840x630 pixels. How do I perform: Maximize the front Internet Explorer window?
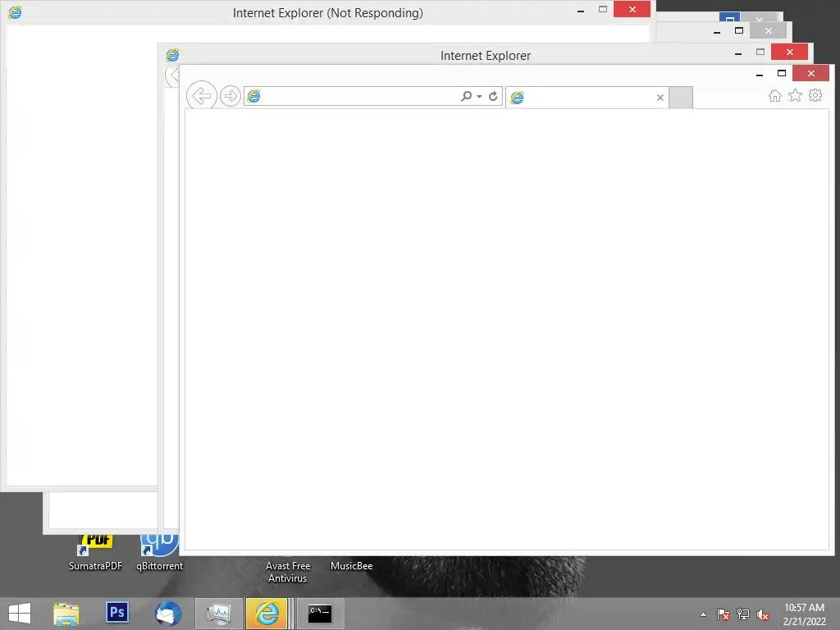coord(782,73)
